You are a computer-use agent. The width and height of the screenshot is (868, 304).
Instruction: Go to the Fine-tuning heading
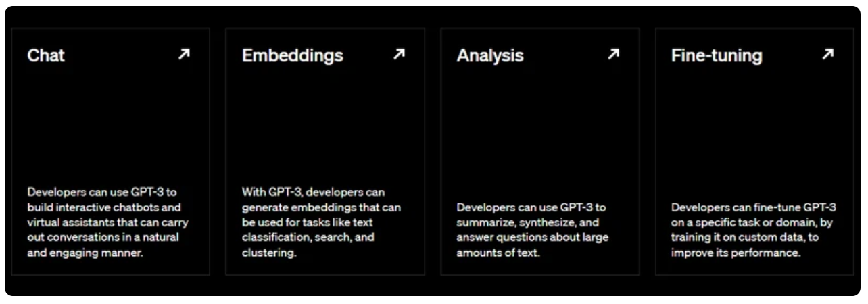(717, 55)
